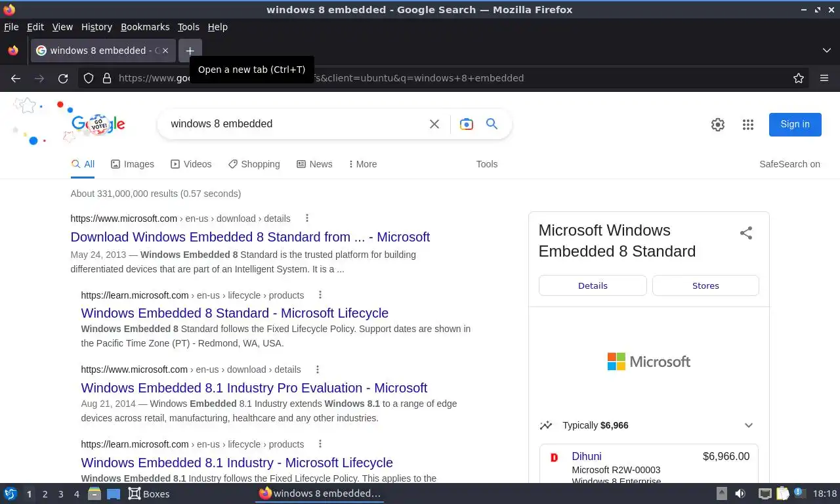Open Windows Embedded 8.1 Industry Lifecycle link
Screen dimensions: 840x504
237,463
